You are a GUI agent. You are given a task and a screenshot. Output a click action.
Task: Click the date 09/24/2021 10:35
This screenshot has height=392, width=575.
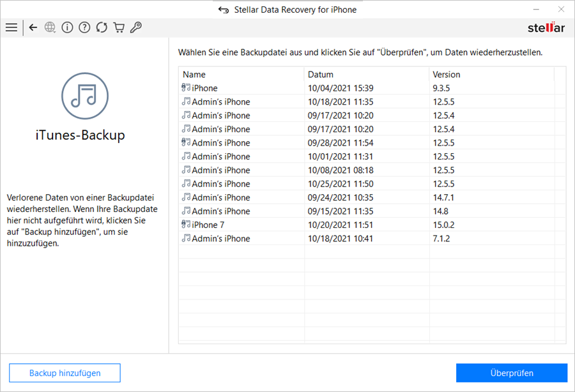tap(341, 197)
